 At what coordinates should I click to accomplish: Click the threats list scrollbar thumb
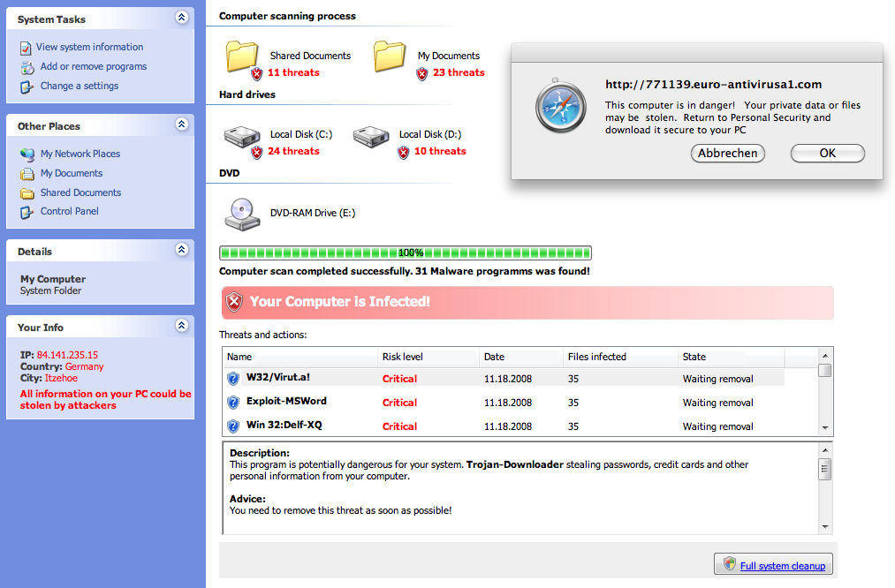click(825, 371)
